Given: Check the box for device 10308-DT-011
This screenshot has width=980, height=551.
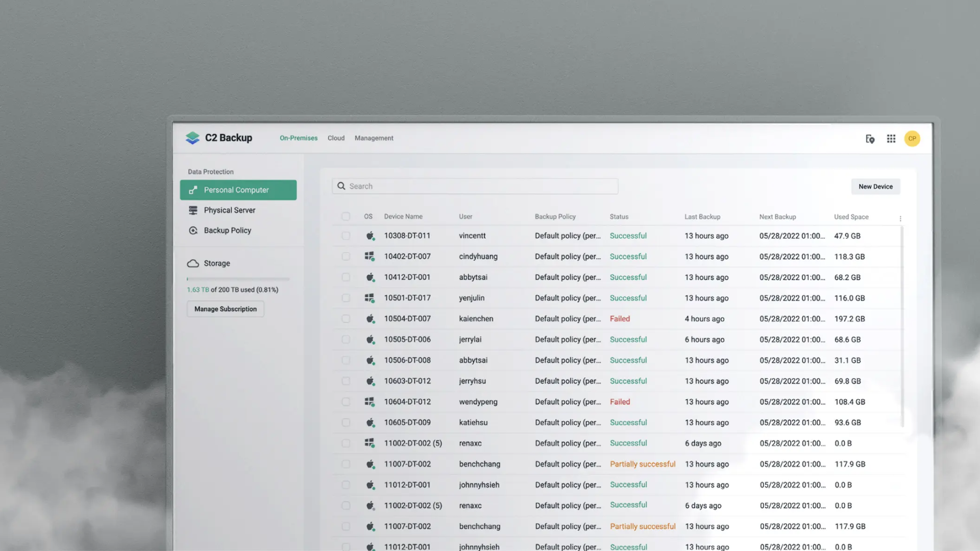Looking at the screenshot, I should click(x=346, y=236).
